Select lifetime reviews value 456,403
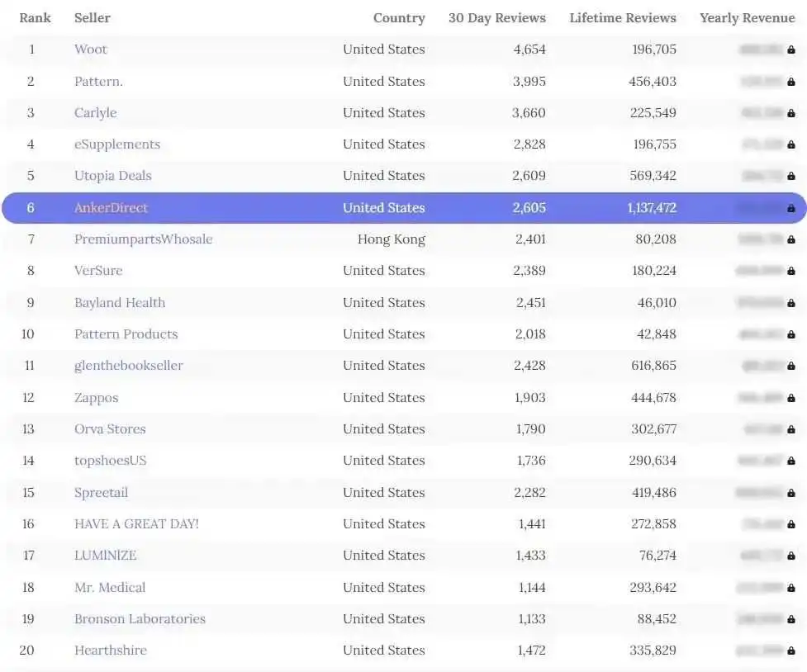The height and width of the screenshot is (672, 807). point(652,81)
